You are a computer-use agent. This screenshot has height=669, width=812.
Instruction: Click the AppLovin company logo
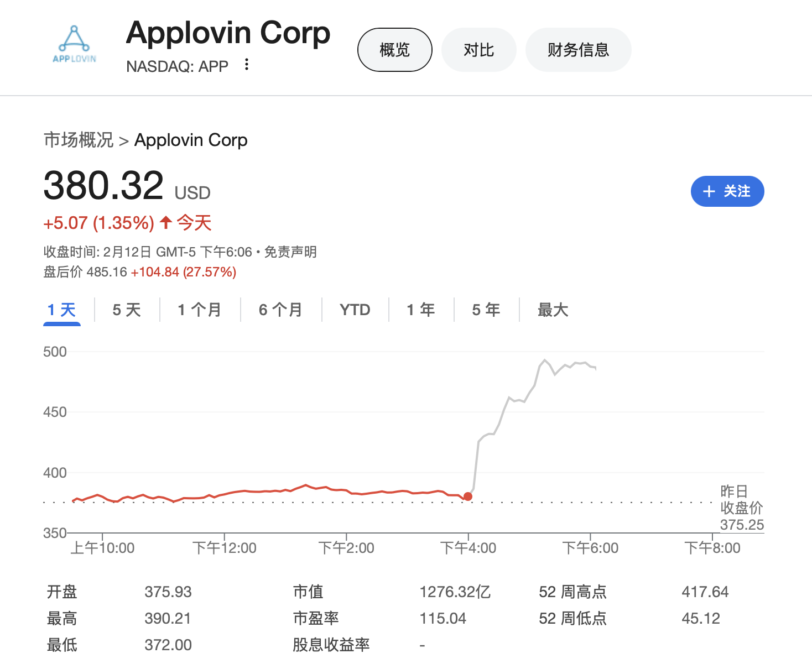(74, 44)
